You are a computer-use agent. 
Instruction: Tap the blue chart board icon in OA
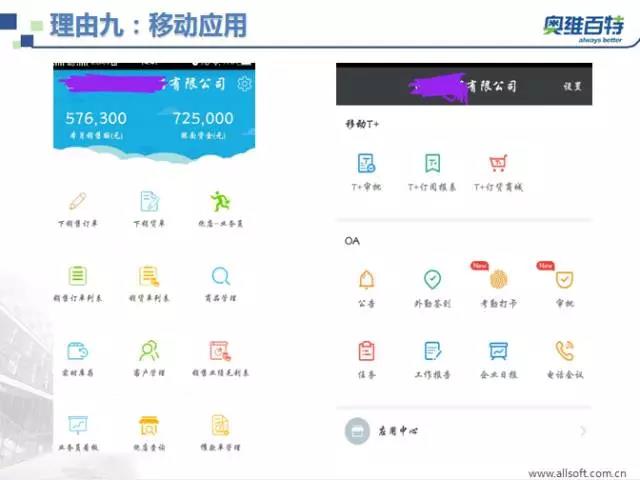click(499, 351)
